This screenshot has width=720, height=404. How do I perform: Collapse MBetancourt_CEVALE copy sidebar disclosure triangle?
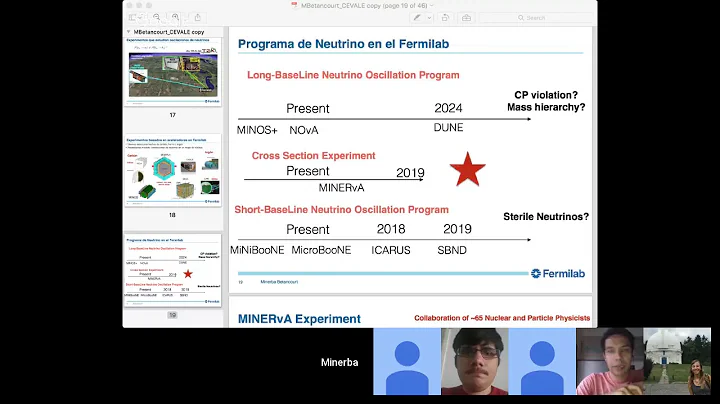129,32
